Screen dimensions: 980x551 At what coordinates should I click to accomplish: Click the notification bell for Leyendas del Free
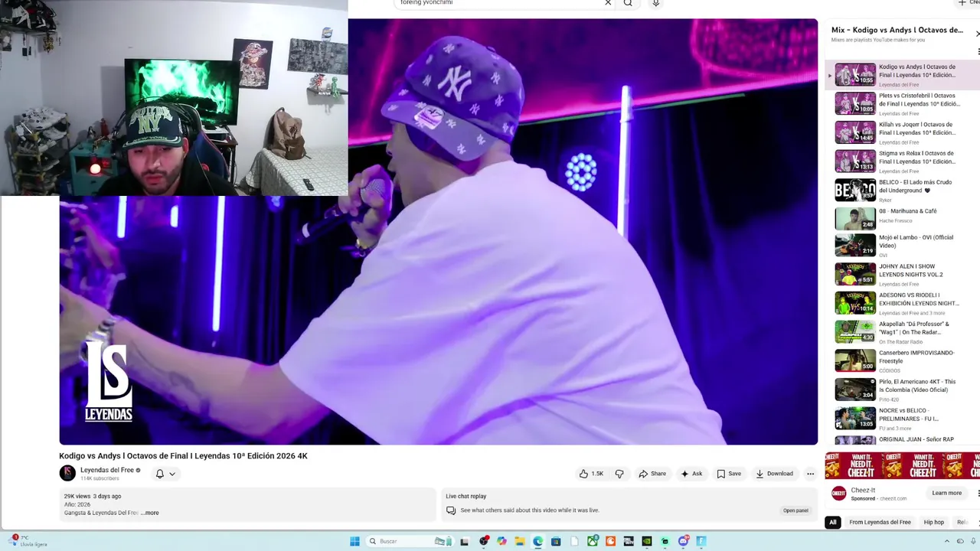(x=160, y=474)
